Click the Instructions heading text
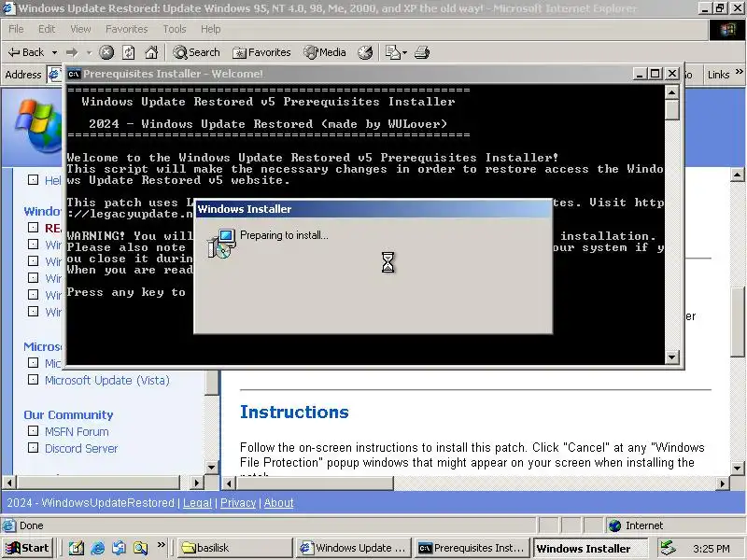This screenshot has width=747, height=560. pyautogui.click(x=294, y=413)
